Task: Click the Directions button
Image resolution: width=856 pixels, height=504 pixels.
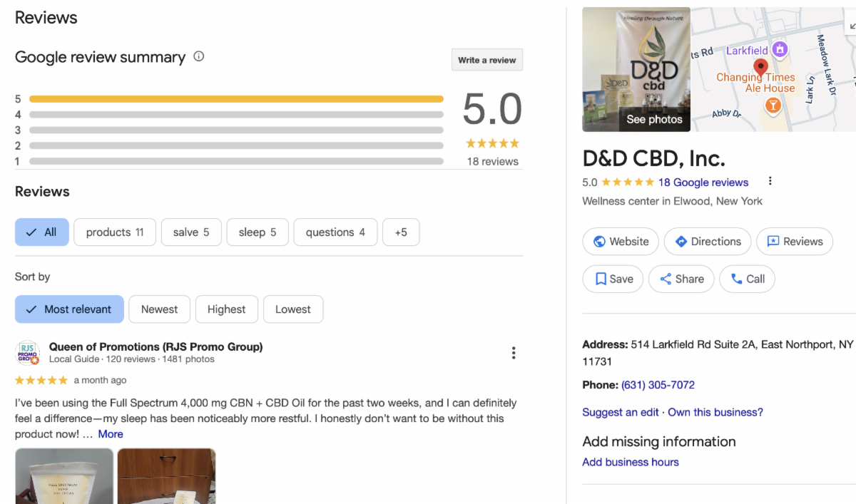Action: 708,242
